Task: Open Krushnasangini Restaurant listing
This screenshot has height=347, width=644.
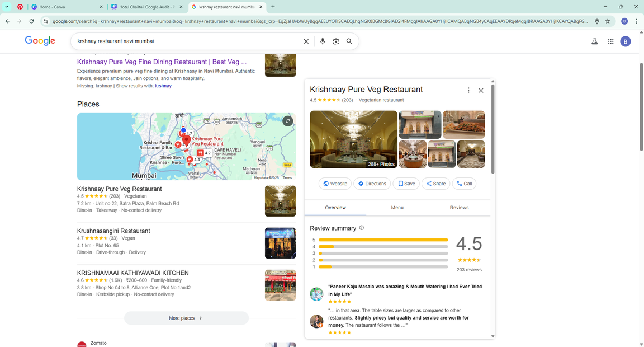Action: click(113, 231)
